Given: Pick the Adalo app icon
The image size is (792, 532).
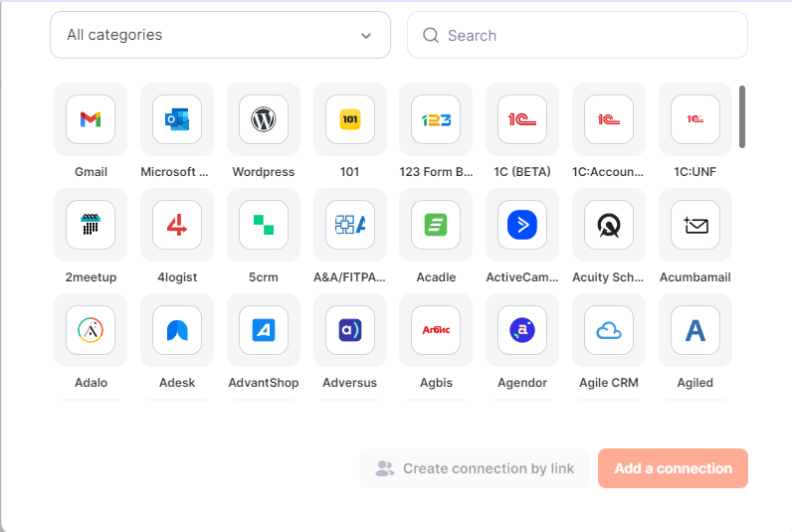Looking at the screenshot, I should (91, 330).
